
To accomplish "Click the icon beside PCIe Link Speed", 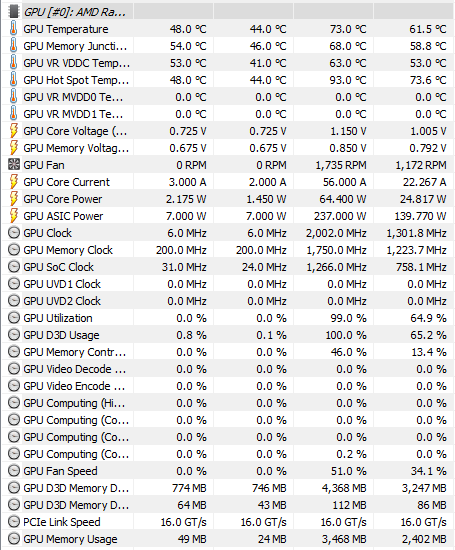I will point(14,522).
